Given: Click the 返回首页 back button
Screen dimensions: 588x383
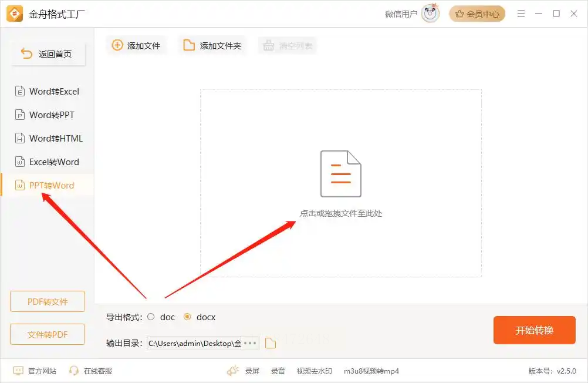Looking at the screenshot, I should [48, 54].
